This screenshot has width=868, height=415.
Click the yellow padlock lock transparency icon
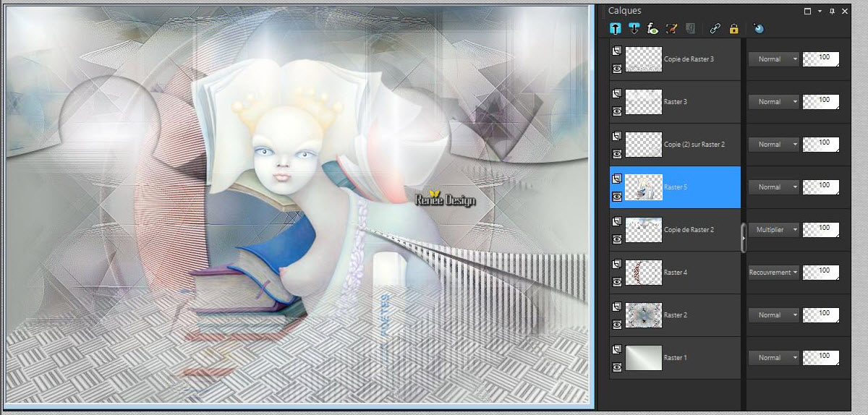(734, 29)
